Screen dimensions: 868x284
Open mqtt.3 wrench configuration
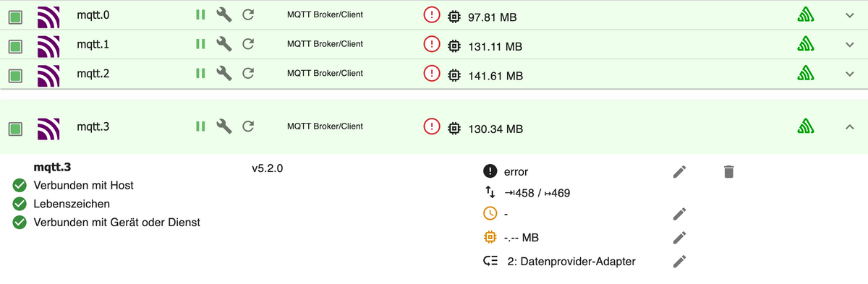click(x=224, y=126)
